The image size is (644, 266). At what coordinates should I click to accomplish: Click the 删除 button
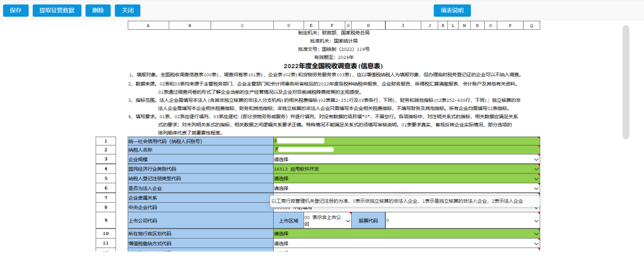pos(98,11)
